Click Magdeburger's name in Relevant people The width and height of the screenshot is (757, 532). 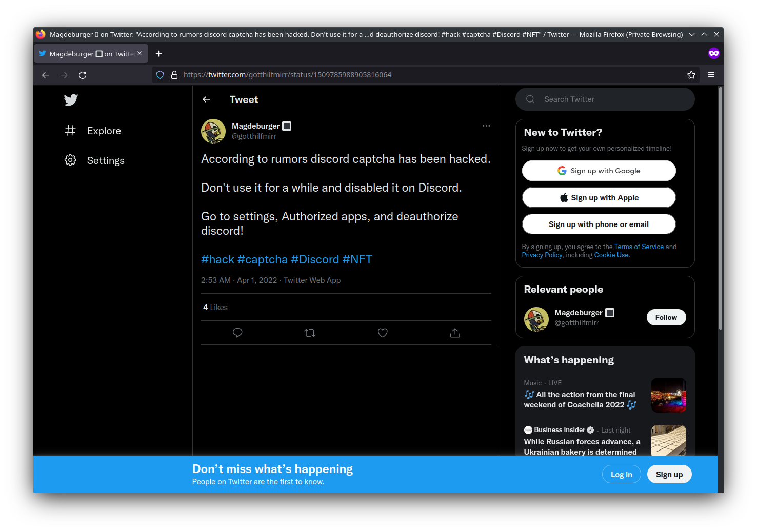(584, 313)
